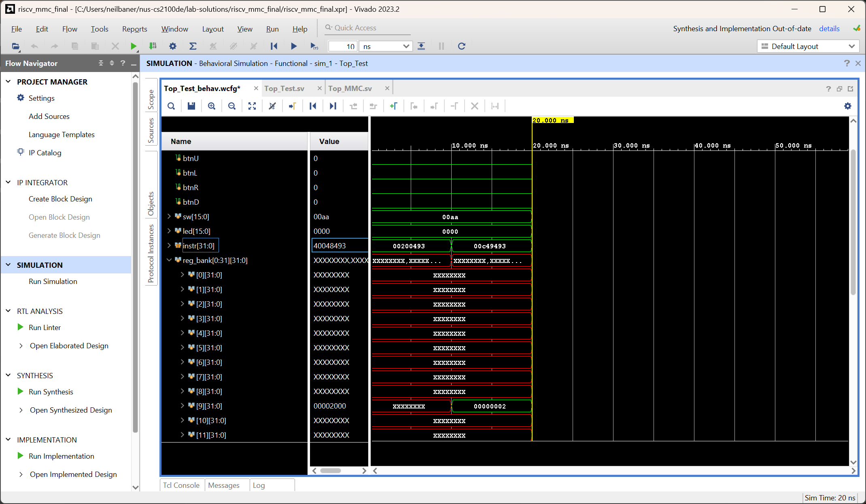Click Run Synthesis in Flow Navigator
Screen dimensions: 866x504
tap(51, 392)
